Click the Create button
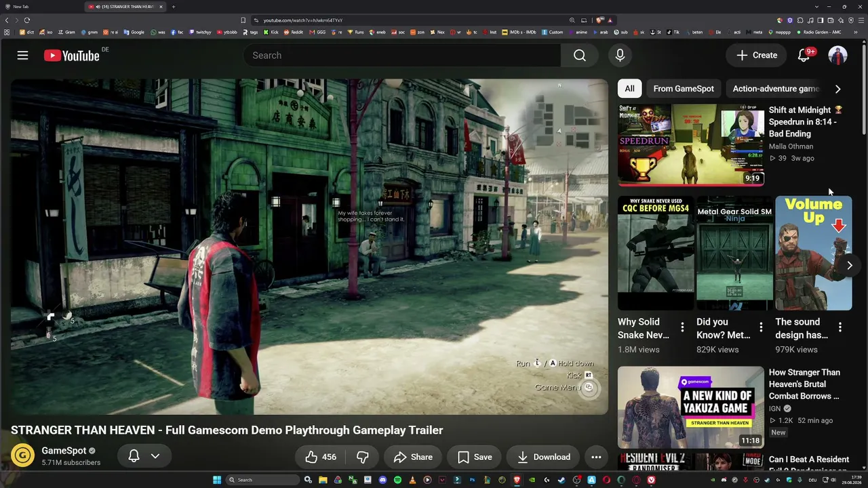The image size is (868, 488). pos(757,56)
